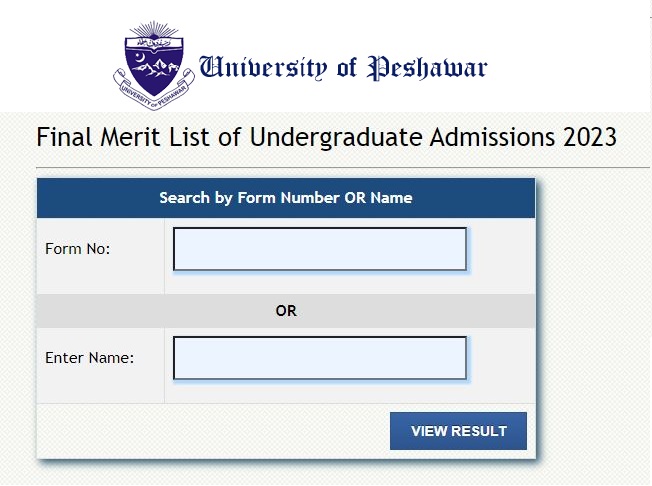This screenshot has height=486, width=652.
Task: Click the Enter Name: label
Action: [90, 358]
